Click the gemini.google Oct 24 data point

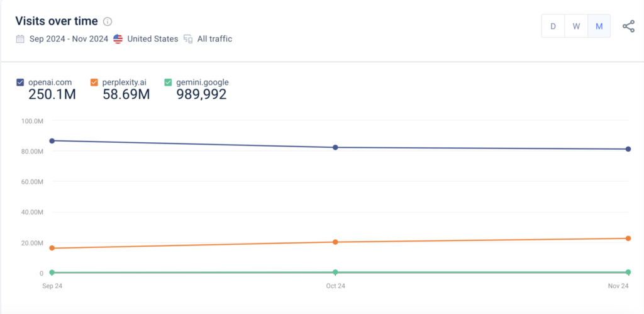pyautogui.click(x=335, y=272)
